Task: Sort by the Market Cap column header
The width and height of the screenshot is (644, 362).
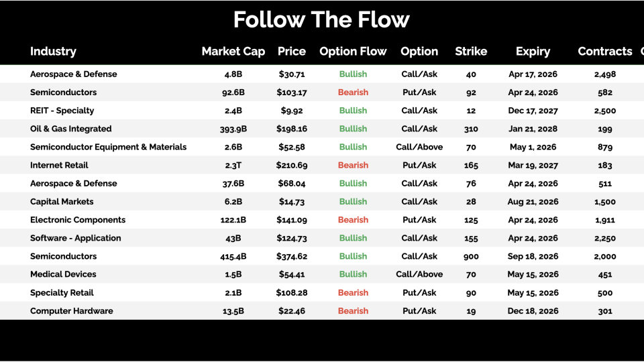Action: [233, 52]
